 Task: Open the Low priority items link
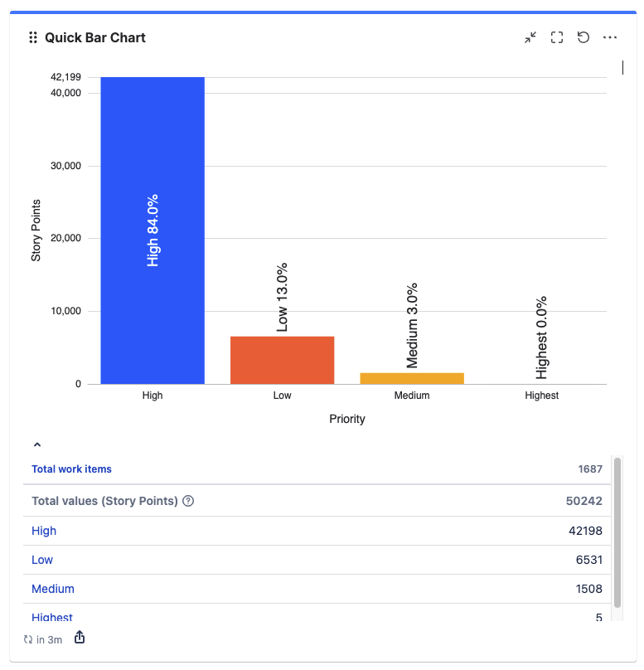tap(42, 560)
